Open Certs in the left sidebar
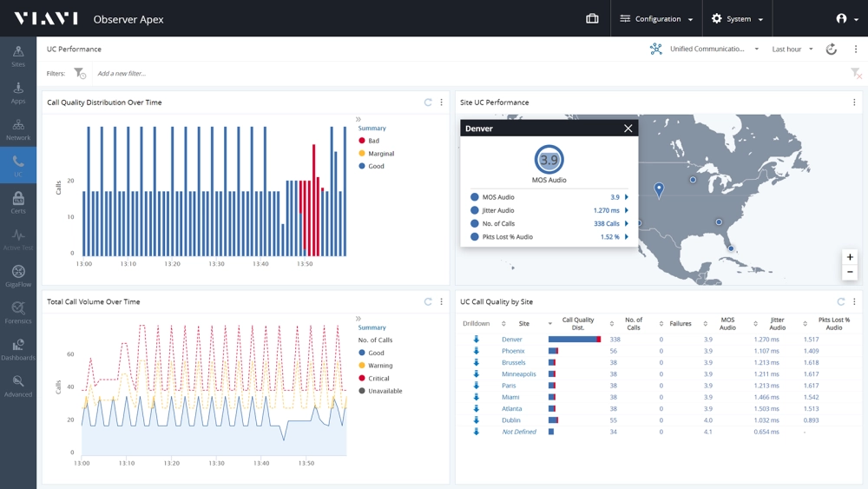This screenshot has width=868, height=489. pyautogui.click(x=18, y=202)
